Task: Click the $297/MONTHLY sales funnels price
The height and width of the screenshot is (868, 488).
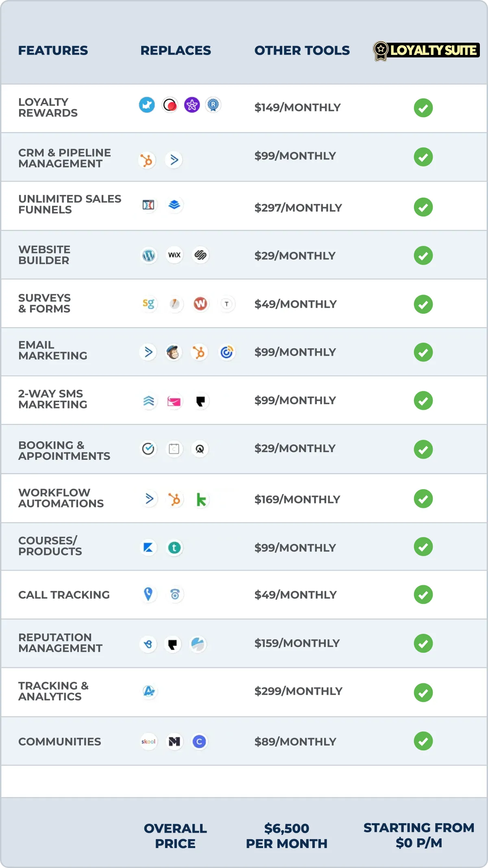Action: [298, 208]
